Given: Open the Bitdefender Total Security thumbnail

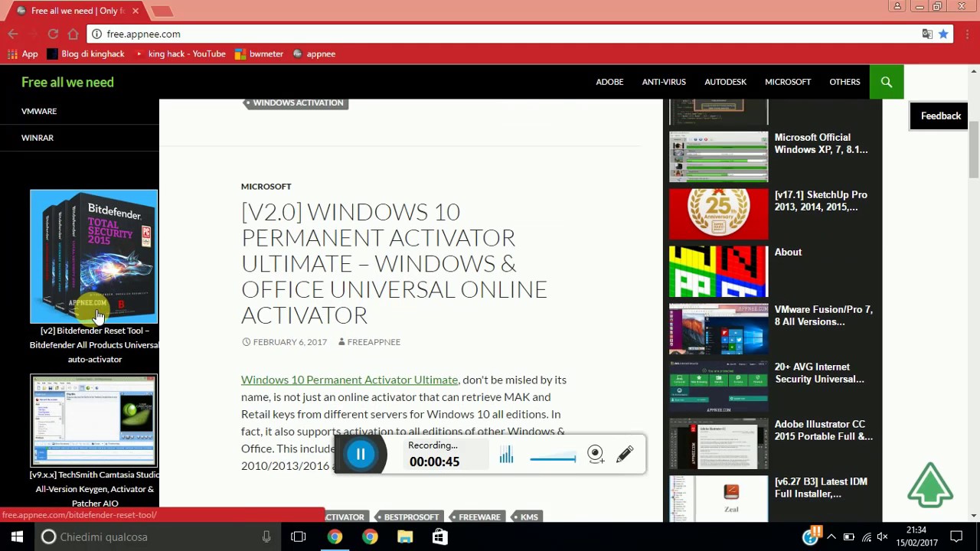Looking at the screenshot, I should (94, 256).
